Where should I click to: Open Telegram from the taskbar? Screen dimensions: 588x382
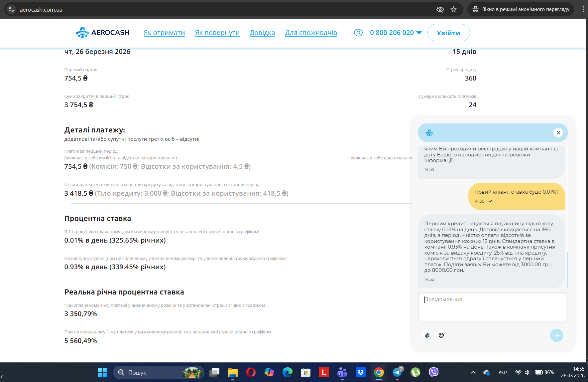397,372
